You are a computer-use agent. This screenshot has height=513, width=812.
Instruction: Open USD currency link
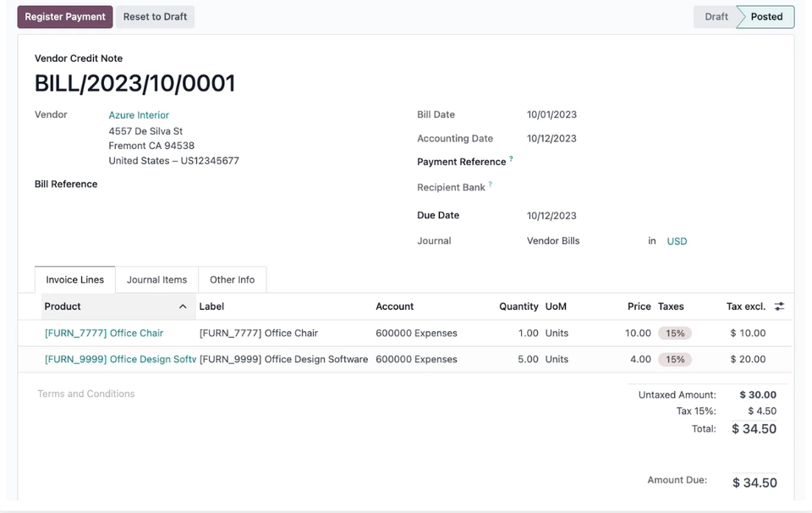coord(677,241)
